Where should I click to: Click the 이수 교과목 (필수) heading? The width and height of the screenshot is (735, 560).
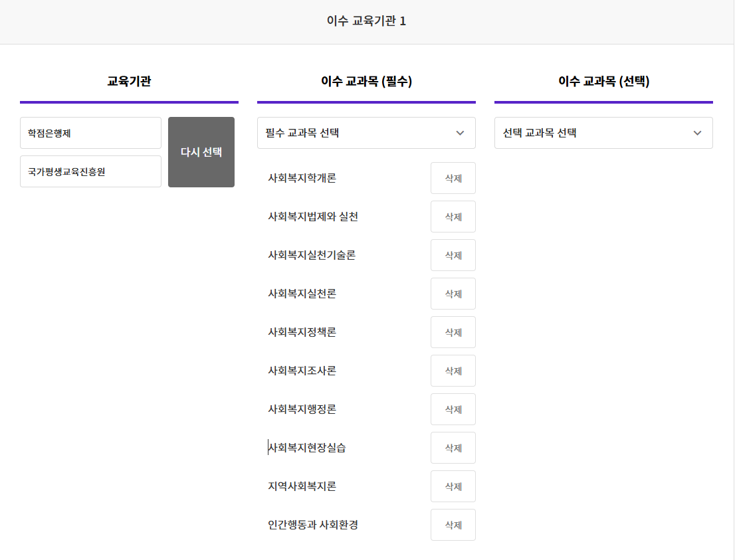tap(366, 81)
